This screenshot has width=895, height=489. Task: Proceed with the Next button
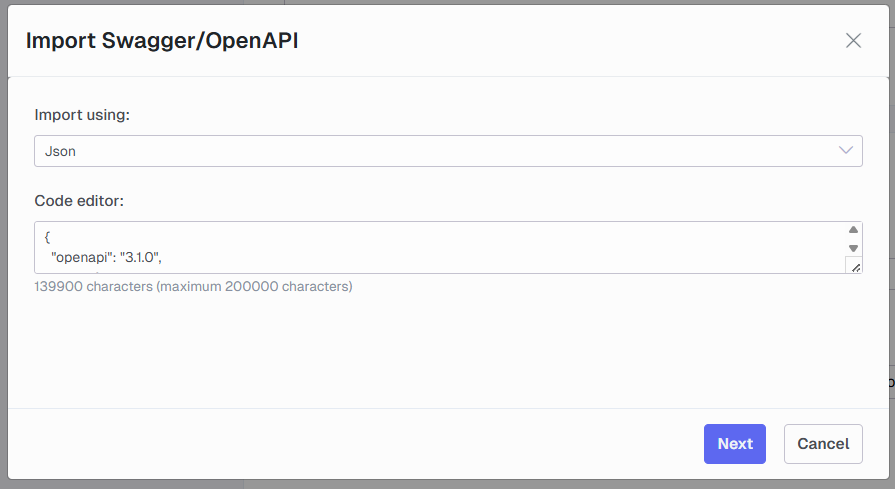[735, 444]
